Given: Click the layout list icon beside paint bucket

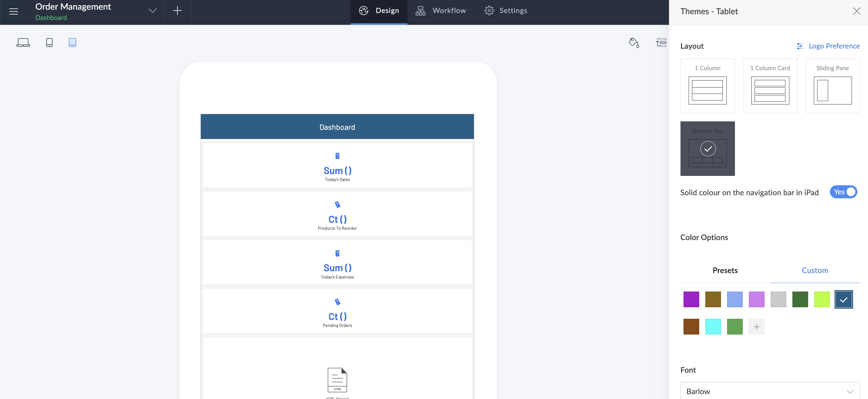Looking at the screenshot, I should pos(661,42).
